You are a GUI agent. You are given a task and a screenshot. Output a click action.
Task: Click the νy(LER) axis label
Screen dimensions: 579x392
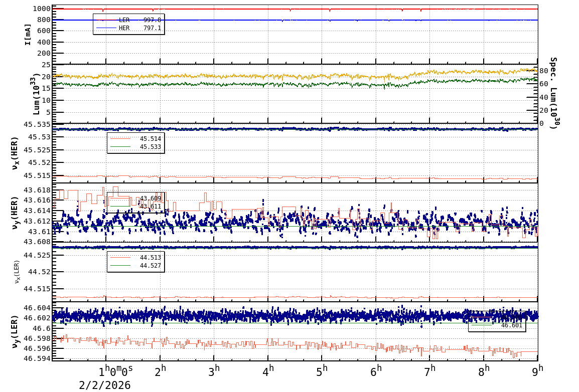click(15, 331)
